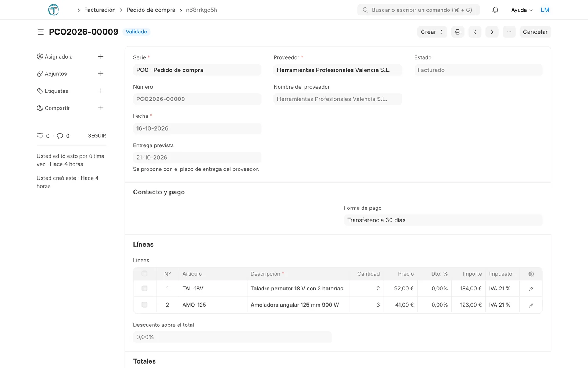The height and width of the screenshot is (368, 588).
Task: Click the Cancelar button
Action: (535, 32)
